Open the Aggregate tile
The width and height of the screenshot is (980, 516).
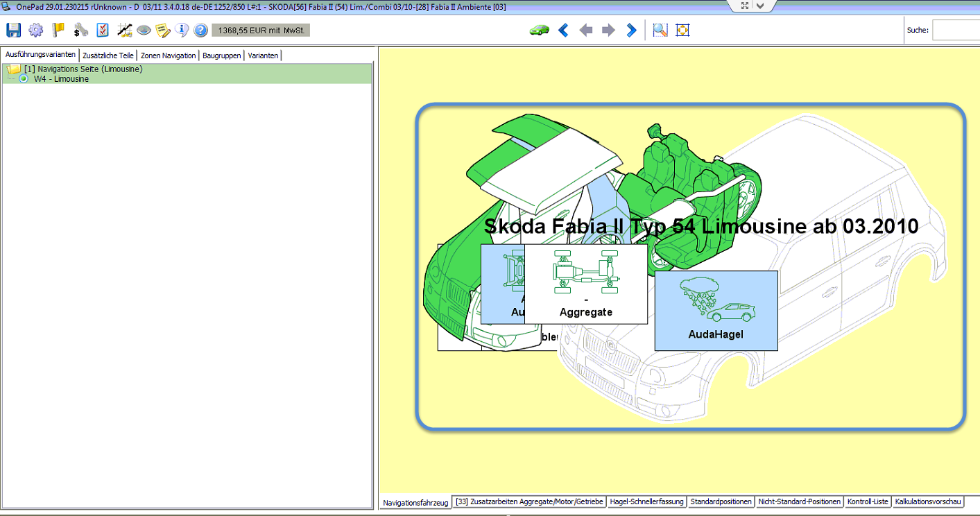(586, 284)
